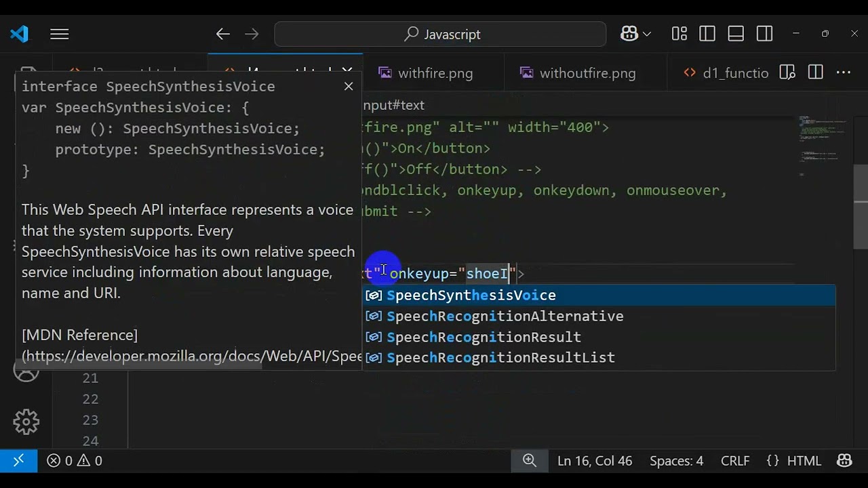
Task: Close the SpeechSynthesisVoice hover popup
Action: (349, 86)
